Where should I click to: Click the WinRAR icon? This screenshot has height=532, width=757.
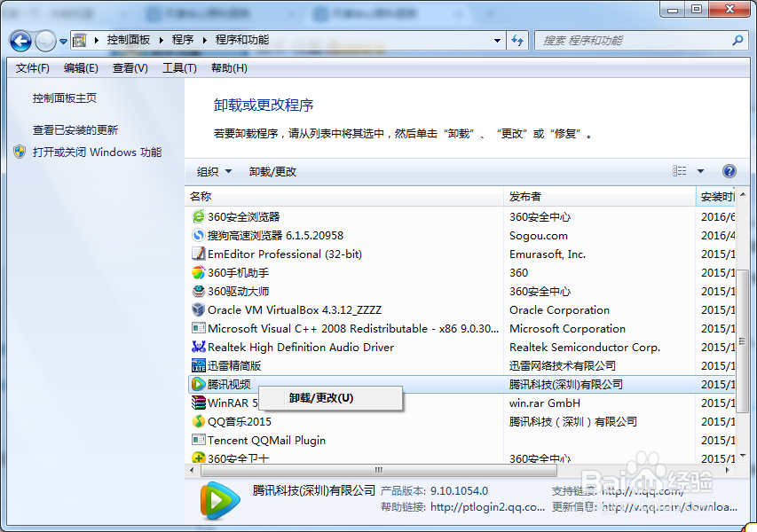[199, 403]
